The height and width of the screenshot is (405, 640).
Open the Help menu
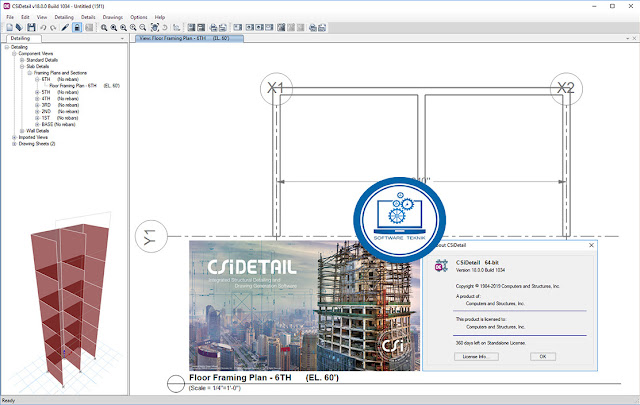160,17
